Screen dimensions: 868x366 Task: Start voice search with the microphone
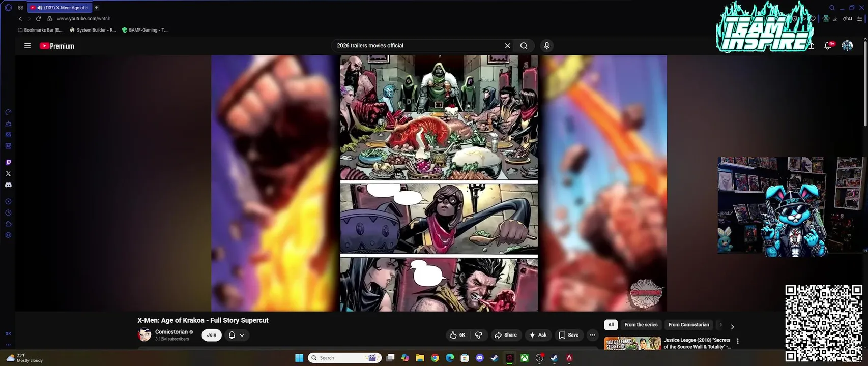tap(547, 46)
